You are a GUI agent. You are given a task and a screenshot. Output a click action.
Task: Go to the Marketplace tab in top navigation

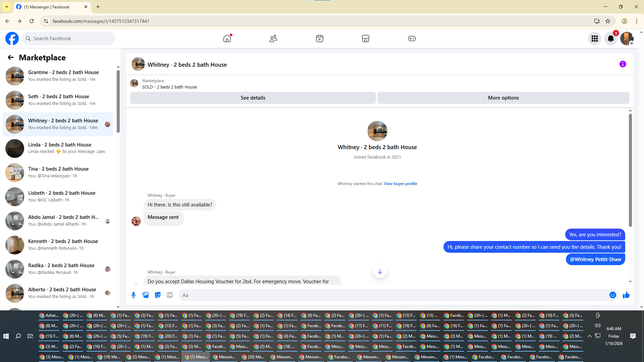click(x=365, y=39)
